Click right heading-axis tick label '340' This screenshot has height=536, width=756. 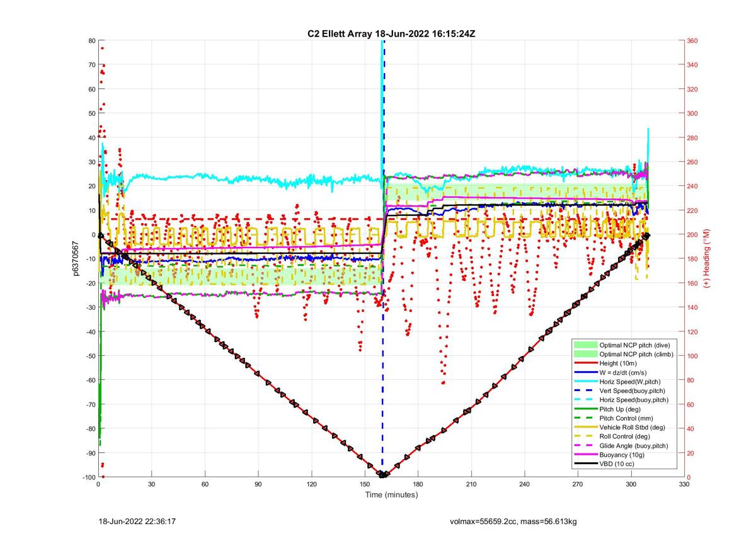(692, 65)
